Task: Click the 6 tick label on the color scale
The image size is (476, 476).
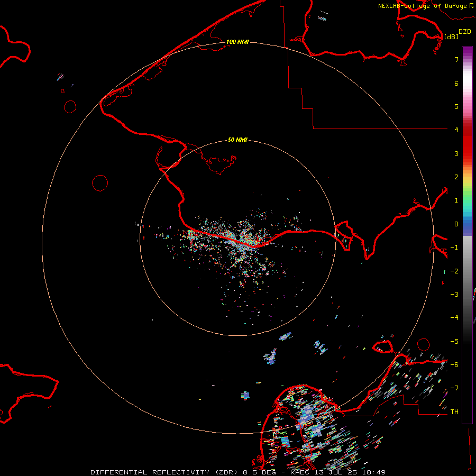Action: 456,83
